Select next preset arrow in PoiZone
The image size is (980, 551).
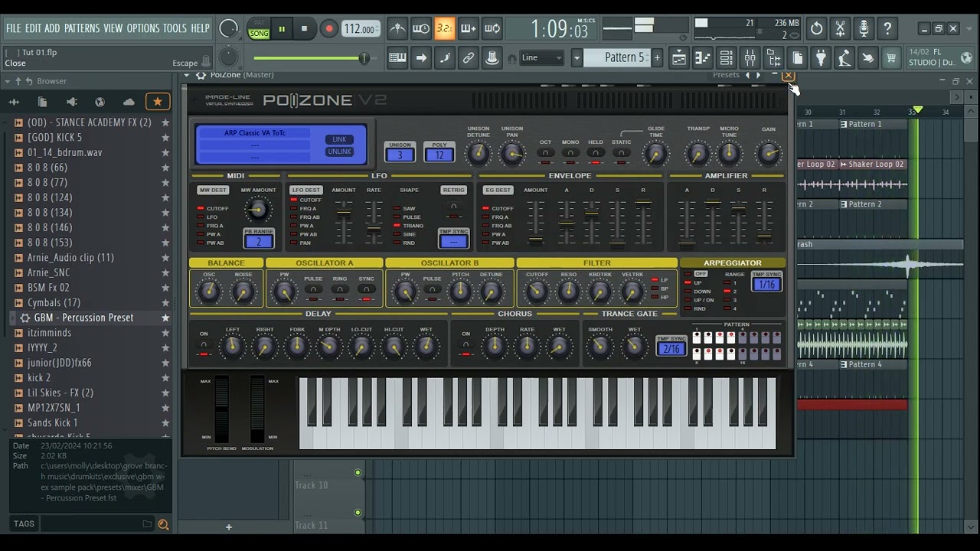(758, 75)
